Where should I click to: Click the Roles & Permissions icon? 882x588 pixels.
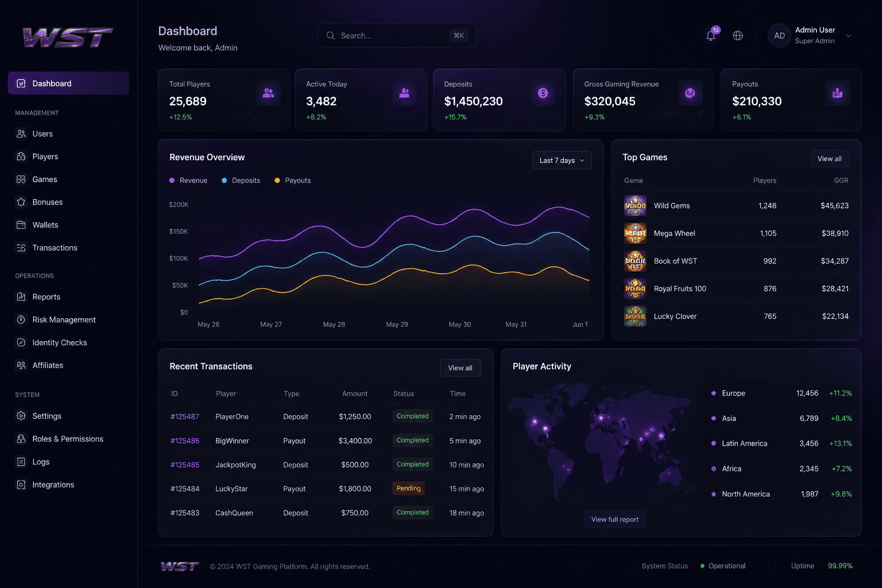[x=21, y=439]
